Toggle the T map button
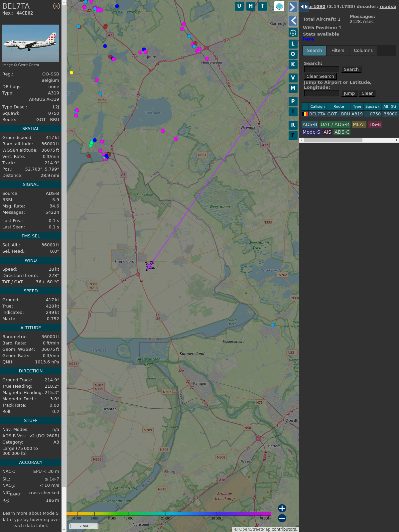This screenshot has height=532, width=399. pyautogui.click(x=262, y=6)
